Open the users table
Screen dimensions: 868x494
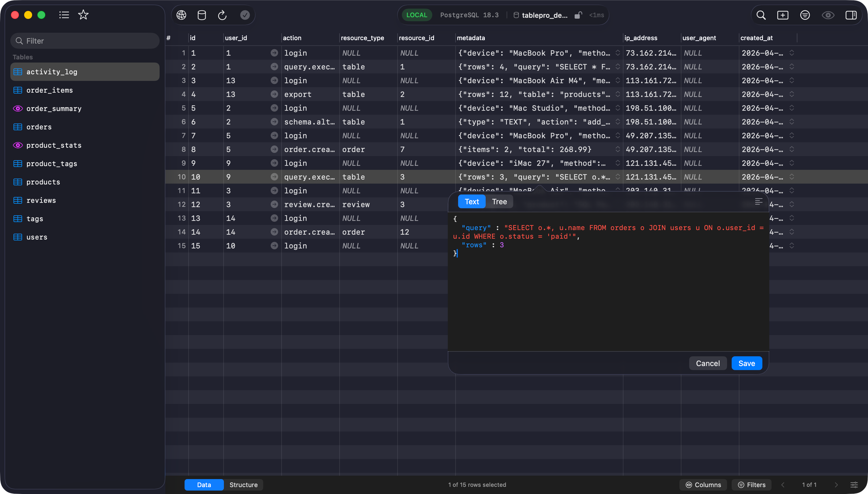click(x=85, y=237)
